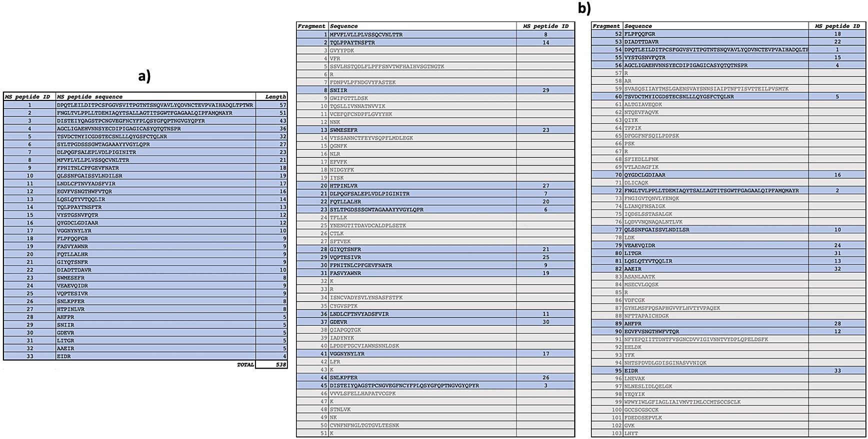The height and width of the screenshot is (439, 868).
Task: Click the TOTAL label below the Length column
Action: (245, 364)
